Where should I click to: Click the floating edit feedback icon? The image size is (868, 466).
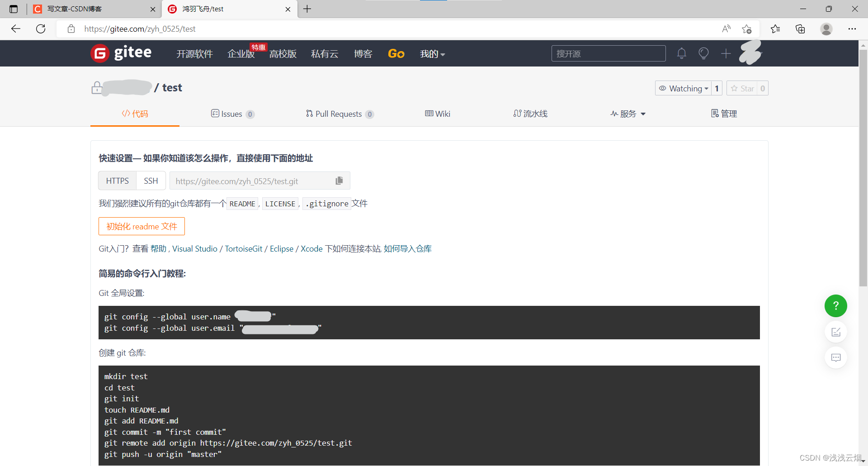pyautogui.click(x=836, y=332)
